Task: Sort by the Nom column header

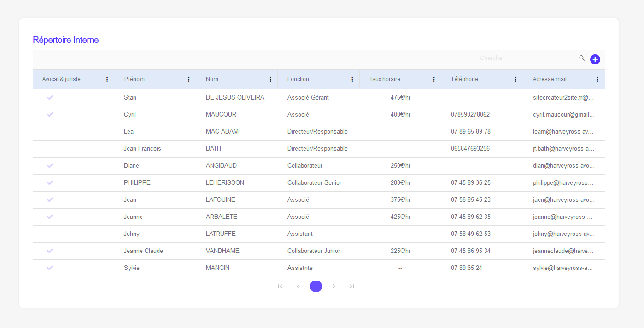Action: click(x=212, y=79)
